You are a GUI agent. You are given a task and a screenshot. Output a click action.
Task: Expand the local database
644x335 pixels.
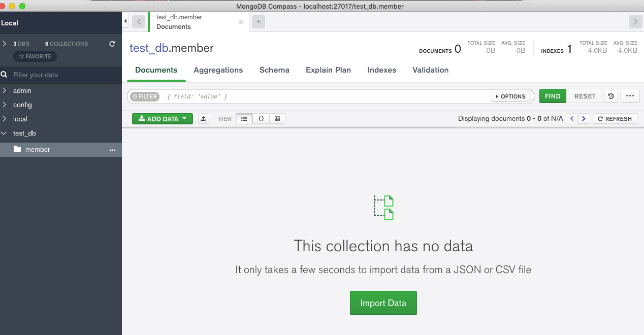[x=4, y=119]
